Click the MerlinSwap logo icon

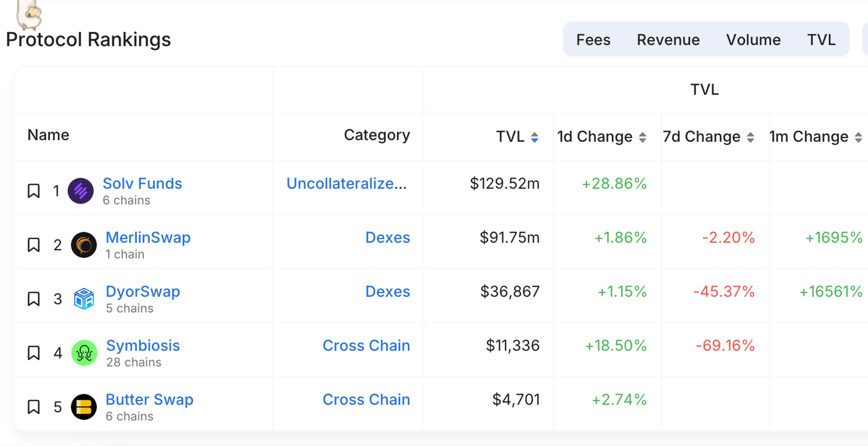tap(84, 245)
